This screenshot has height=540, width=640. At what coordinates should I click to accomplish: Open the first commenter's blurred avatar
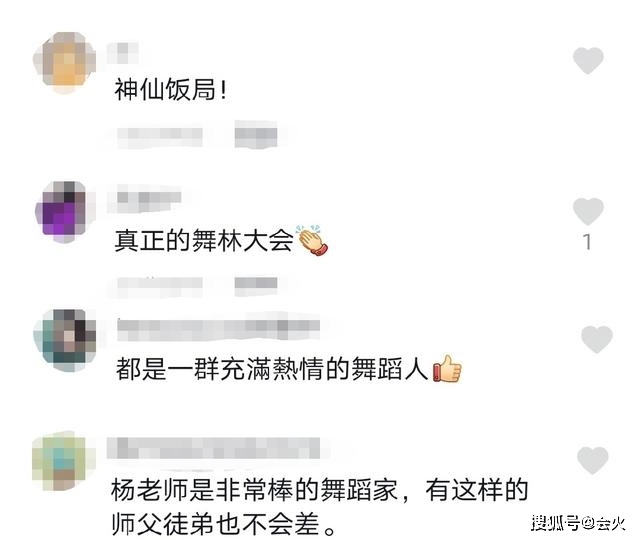tap(64, 62)
